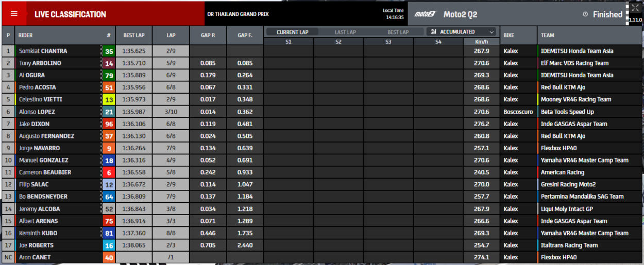Click the Moto2 logo
Screen dimensions: 644x265
(425, 14)
